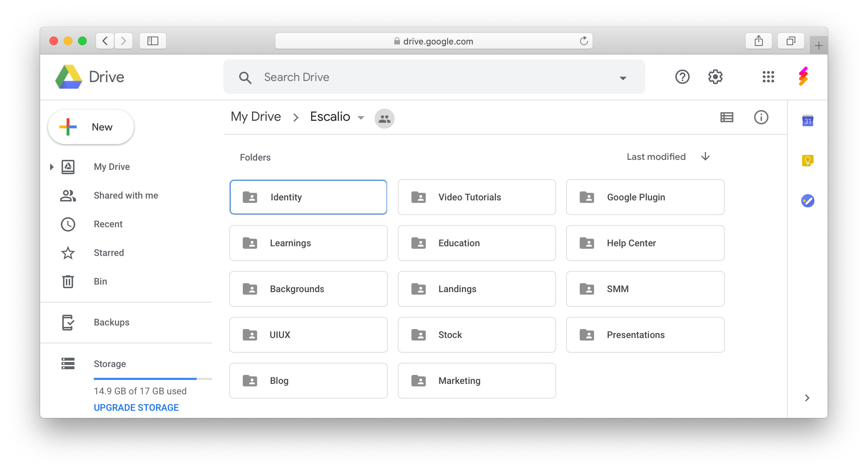
Task: Add a new Safari tab
Action: (x=819, y=46)
